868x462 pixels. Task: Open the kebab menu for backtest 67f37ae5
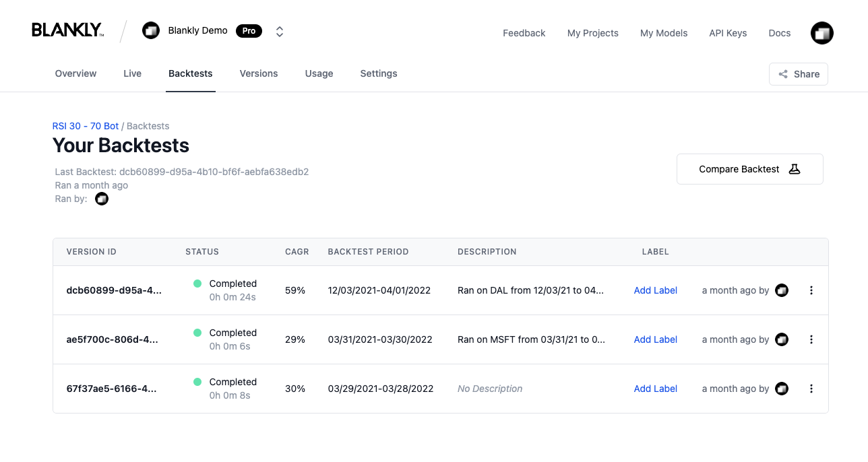811,389
